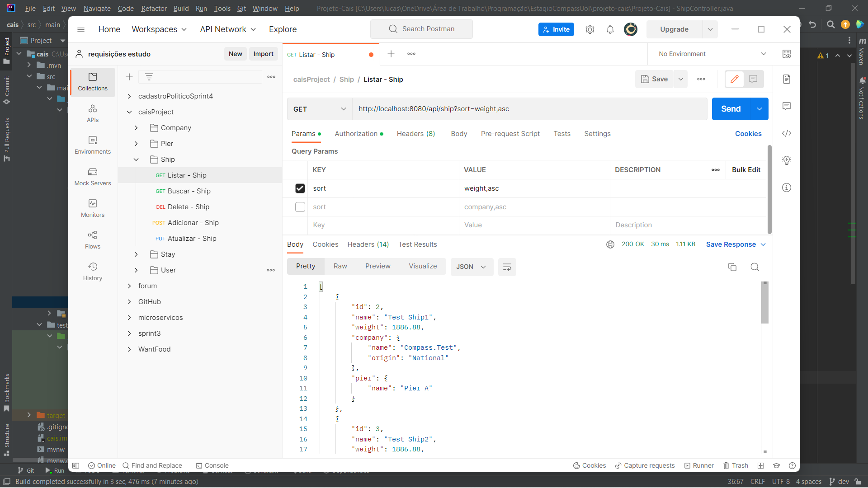Click the Send button
868x488 pixels.
coord(731,109)
